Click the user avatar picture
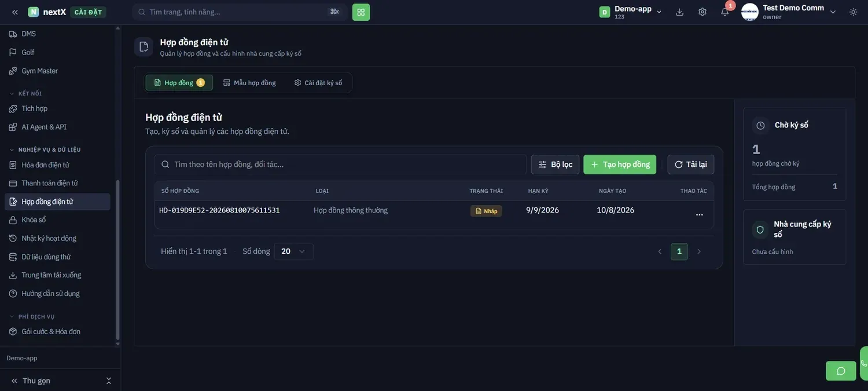Image resolution: width=868 pixels, height=391 pixels. pyautogui.click(x=750, y=12)
